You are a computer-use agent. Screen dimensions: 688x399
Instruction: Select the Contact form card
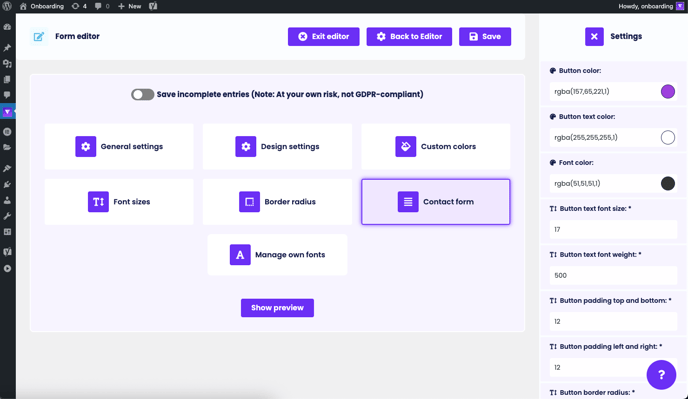pos(436,202)
